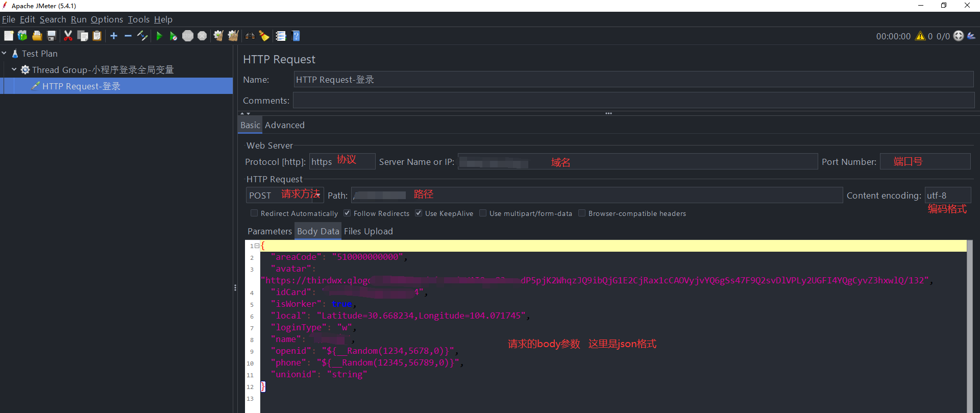Collapse the Thread Group node
The image size is (980, 413).
tap(14, 69)
